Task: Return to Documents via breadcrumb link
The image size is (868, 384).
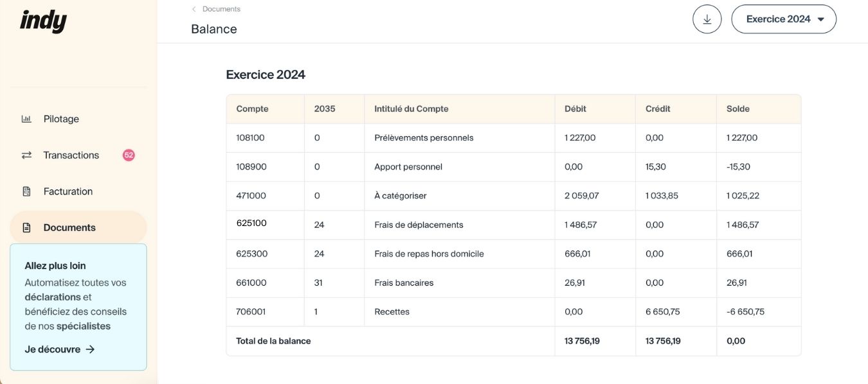Action: 221,9
